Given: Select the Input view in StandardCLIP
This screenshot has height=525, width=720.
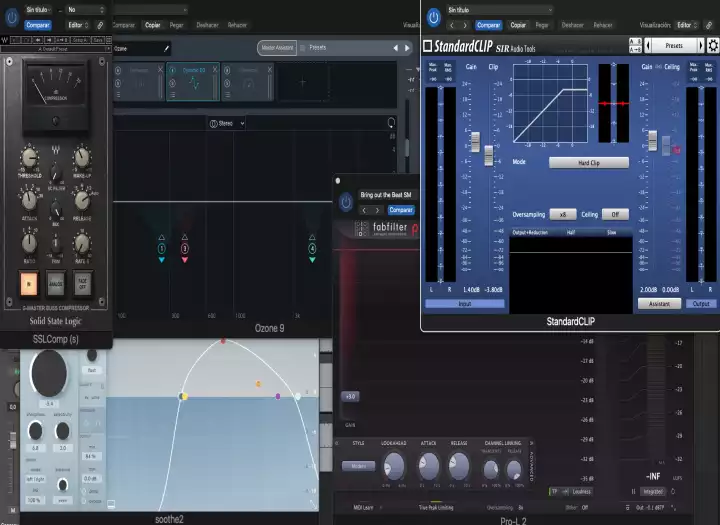Looking at the screenshot, I should pyautogui.click(x=465, y=304).
